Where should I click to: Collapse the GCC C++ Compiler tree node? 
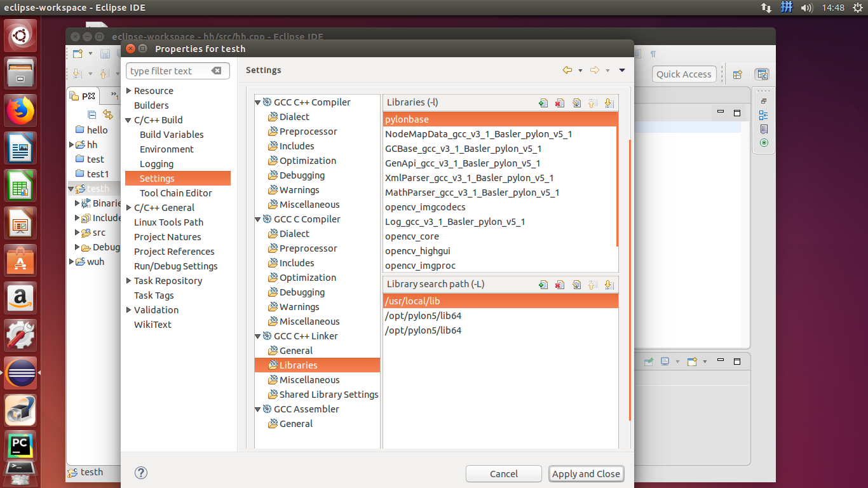coord(258,102)
